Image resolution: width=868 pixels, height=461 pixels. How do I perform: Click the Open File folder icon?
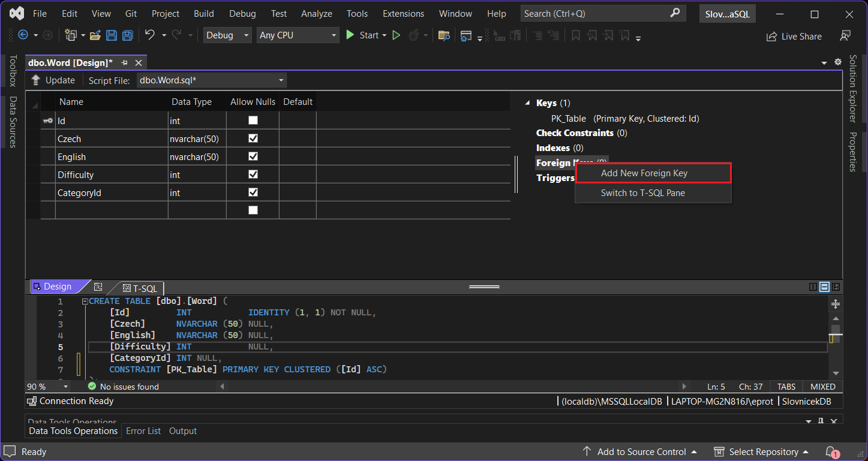pyautogui.click(x=95, y=35)
